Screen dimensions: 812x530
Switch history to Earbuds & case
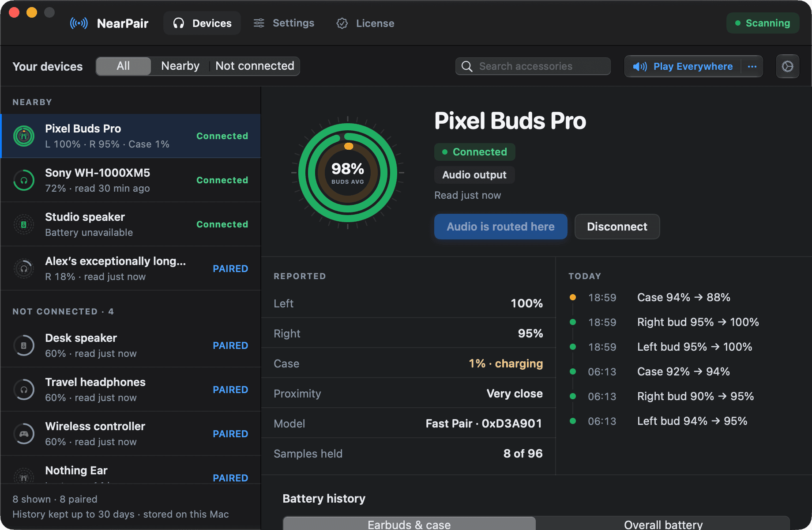pos(409,524)
